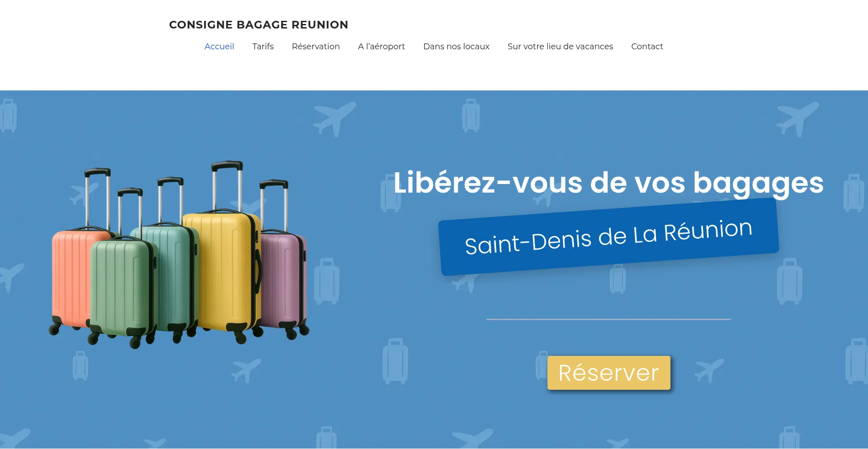Click the Libérez-vous de vos bagages heading
This screenshot has width=868, height=449.
(609, 183)
